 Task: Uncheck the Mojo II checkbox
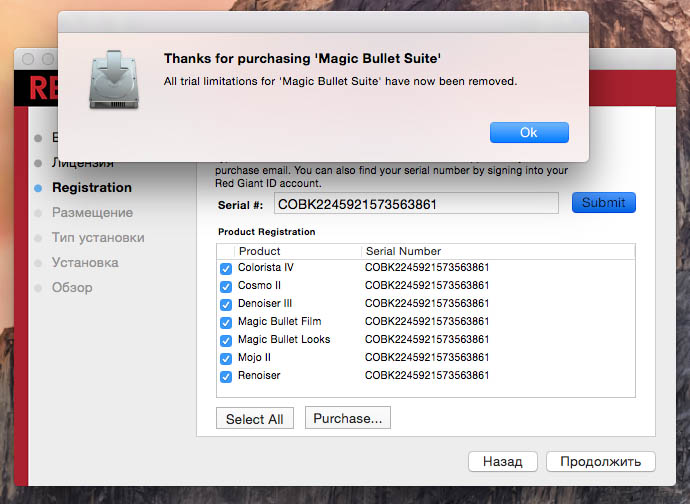coord(226,359)
